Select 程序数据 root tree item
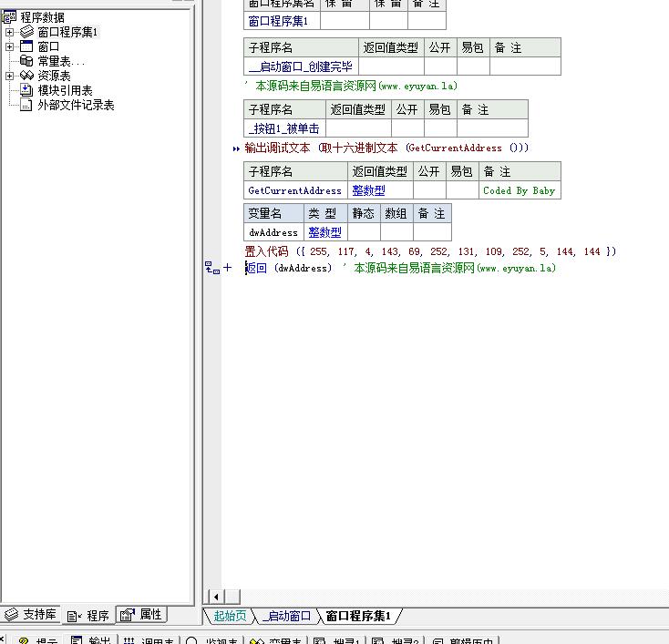This screenshot has width=669, height=644. [x=42, y=17]
